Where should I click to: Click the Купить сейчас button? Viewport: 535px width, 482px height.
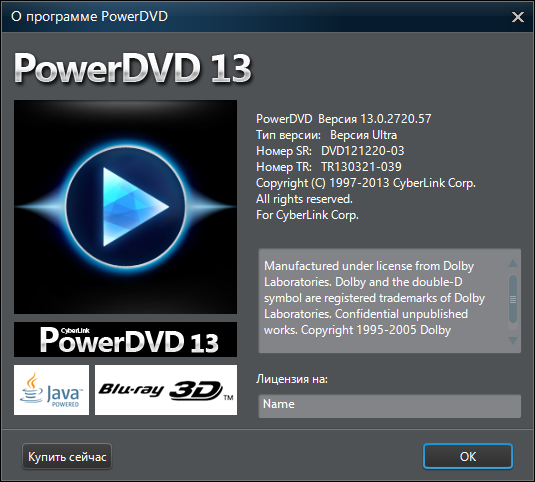pos(67,456)
